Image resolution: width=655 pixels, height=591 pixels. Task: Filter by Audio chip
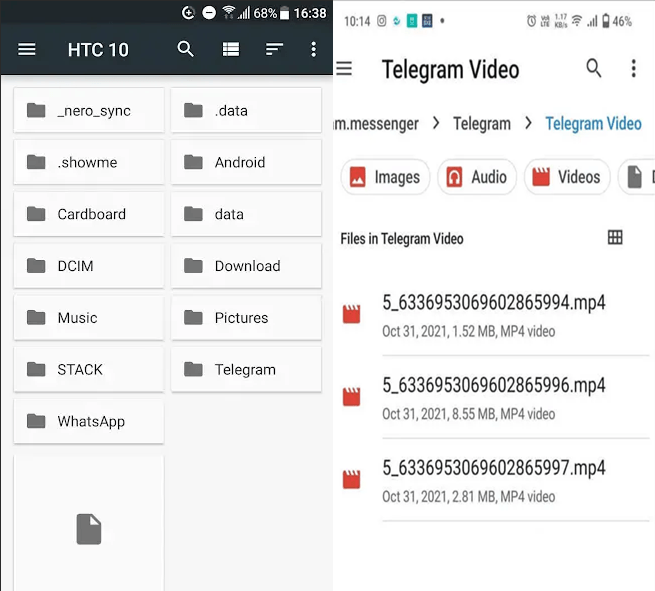[x=477, y=177]
